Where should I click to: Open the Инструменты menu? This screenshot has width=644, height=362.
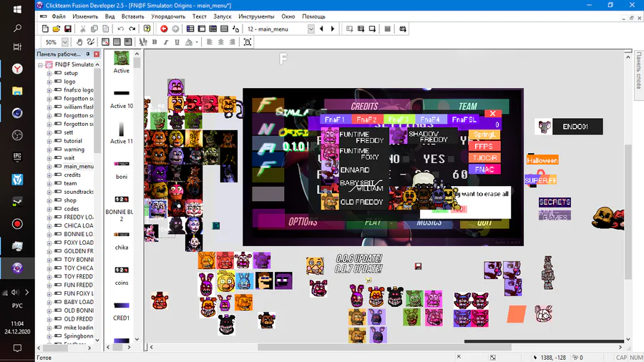pyautogui.click(x=256, y=16)
